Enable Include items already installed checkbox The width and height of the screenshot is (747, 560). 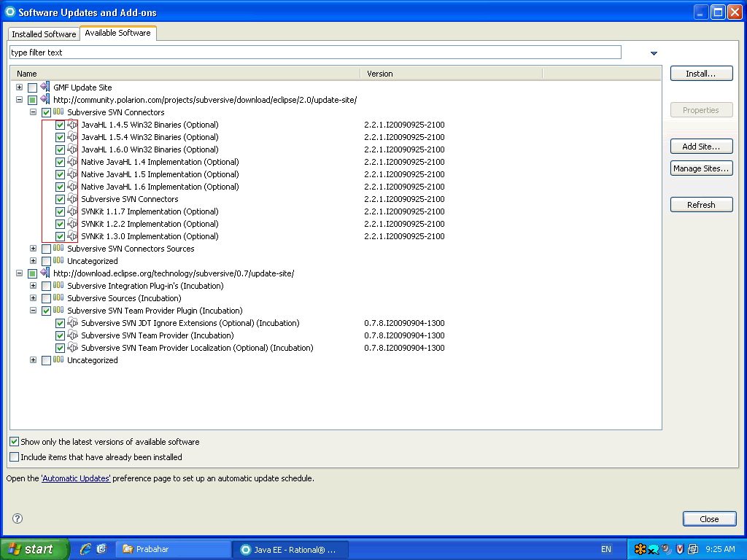[15, 457]
